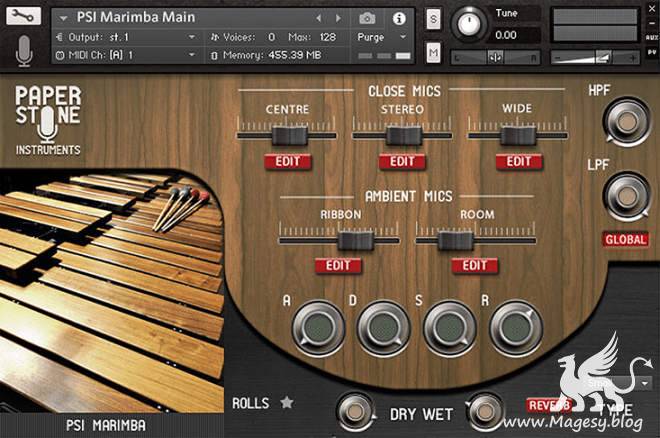The height and width of the screenshot is (438, 660).
Task: Click the Max voices 128 value
Action: point(327,37)
